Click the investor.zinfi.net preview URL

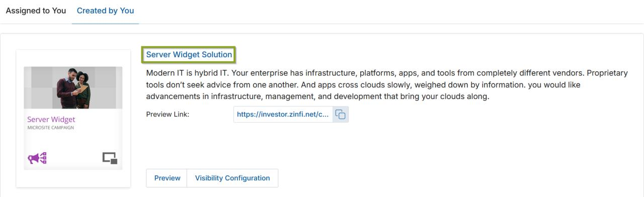[x=283, y=114]
